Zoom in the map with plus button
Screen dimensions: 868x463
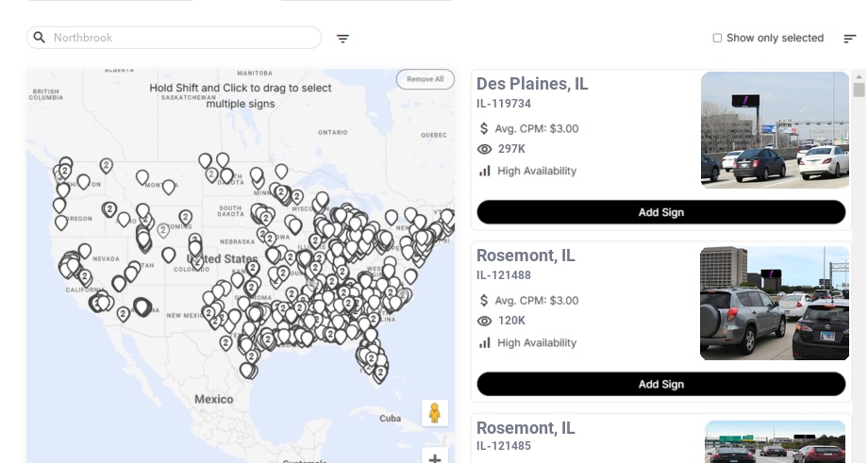(434, 458)
